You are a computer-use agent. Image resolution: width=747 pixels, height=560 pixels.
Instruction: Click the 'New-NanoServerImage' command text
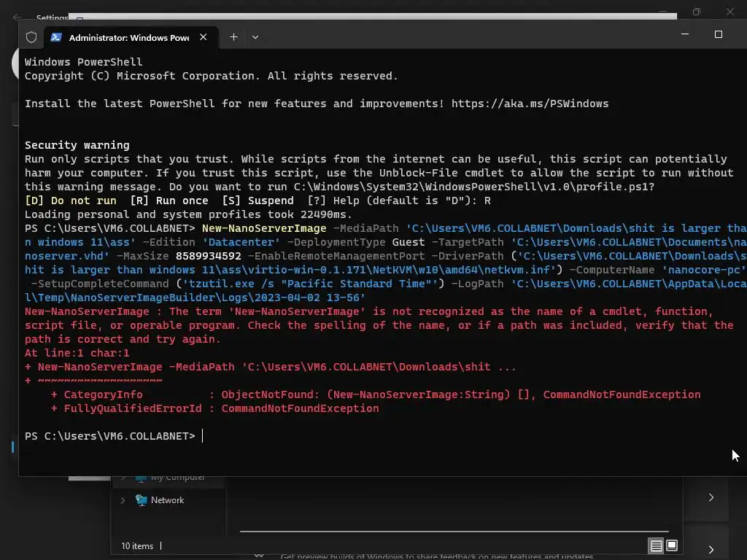pos(264,228)
